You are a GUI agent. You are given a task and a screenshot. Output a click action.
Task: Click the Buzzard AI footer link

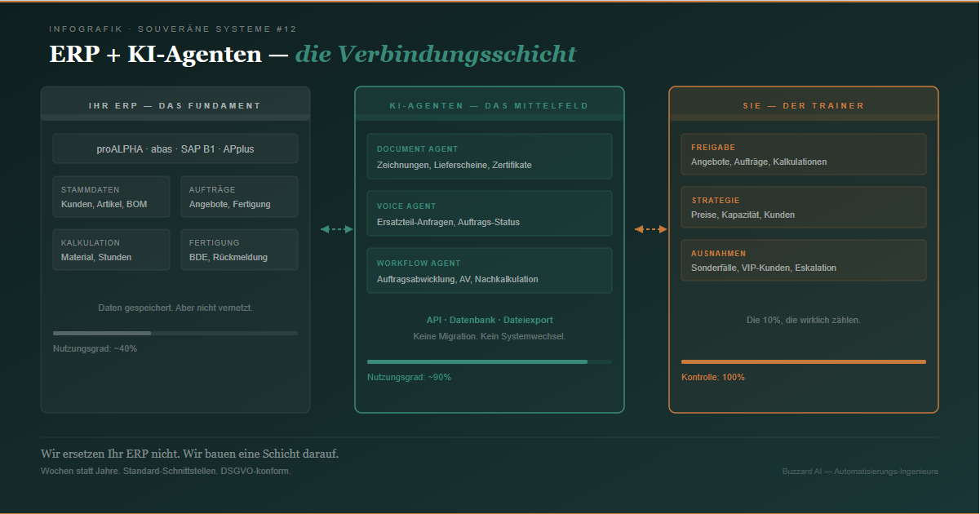(860, 471)
